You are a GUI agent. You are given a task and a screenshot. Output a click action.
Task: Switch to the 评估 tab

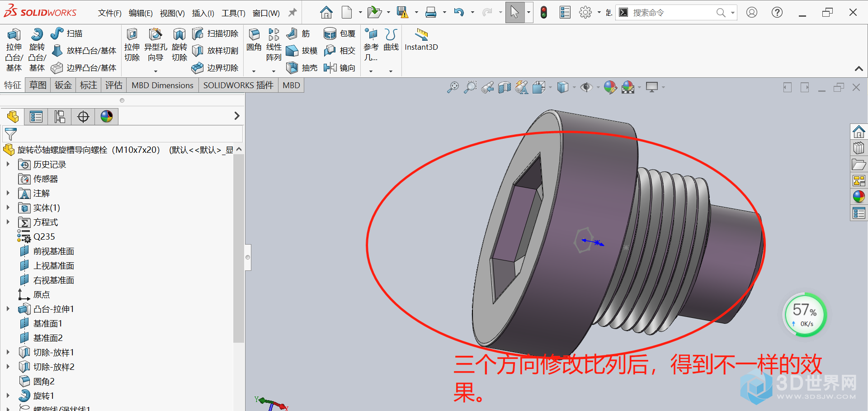point(114,85)
